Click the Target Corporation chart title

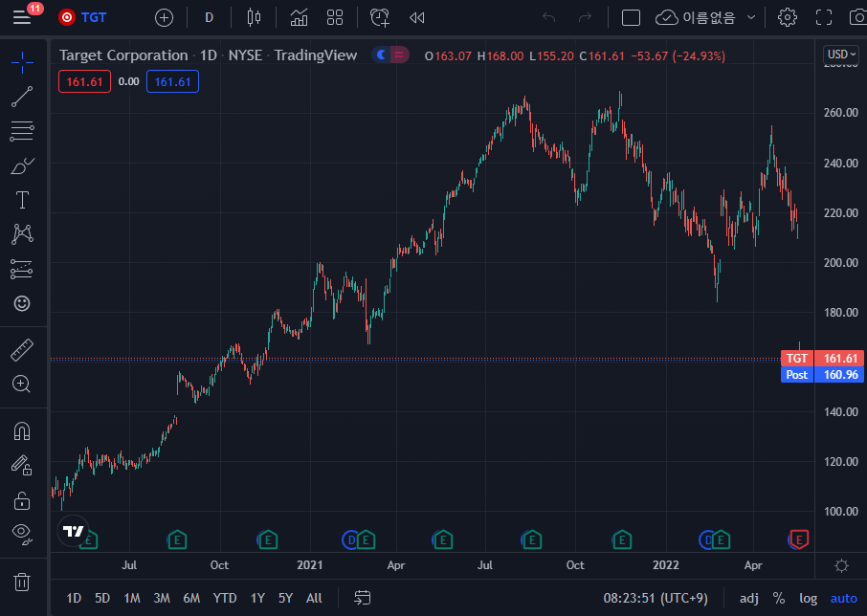[x=123, y=55]
